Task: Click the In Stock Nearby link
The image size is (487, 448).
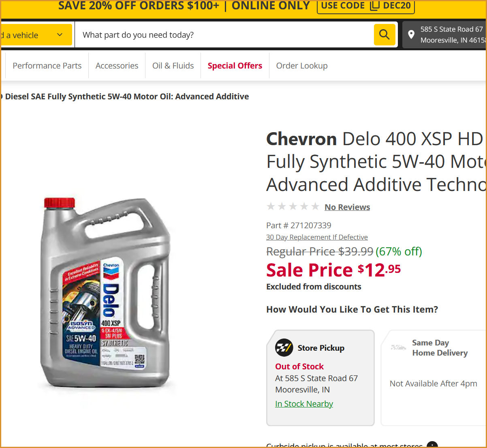Action: (304, 404)
